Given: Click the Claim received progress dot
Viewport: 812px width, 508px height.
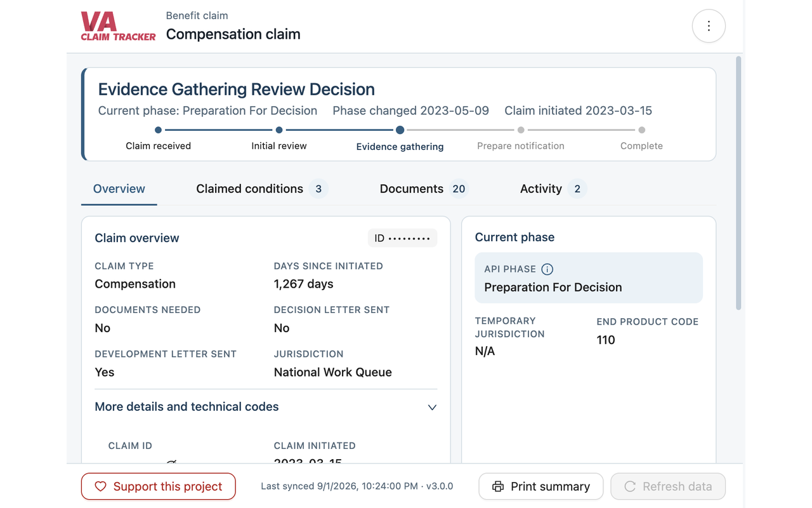Looking at the screenshot, I should point(158,130).
